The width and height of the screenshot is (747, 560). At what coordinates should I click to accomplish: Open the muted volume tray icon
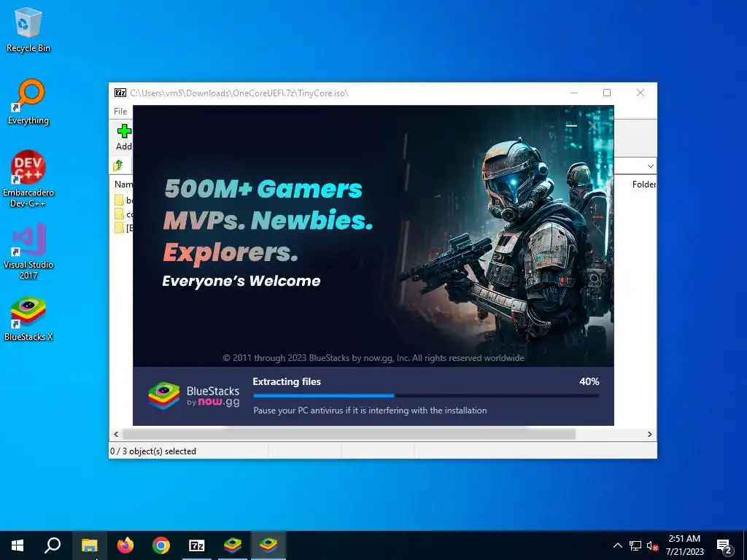[652, 545]
